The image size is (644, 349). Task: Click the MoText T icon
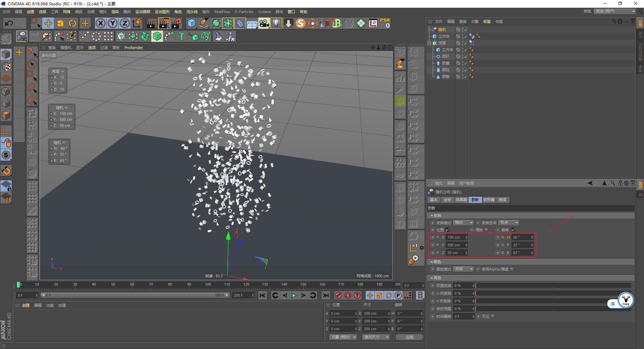click(181, 36)
